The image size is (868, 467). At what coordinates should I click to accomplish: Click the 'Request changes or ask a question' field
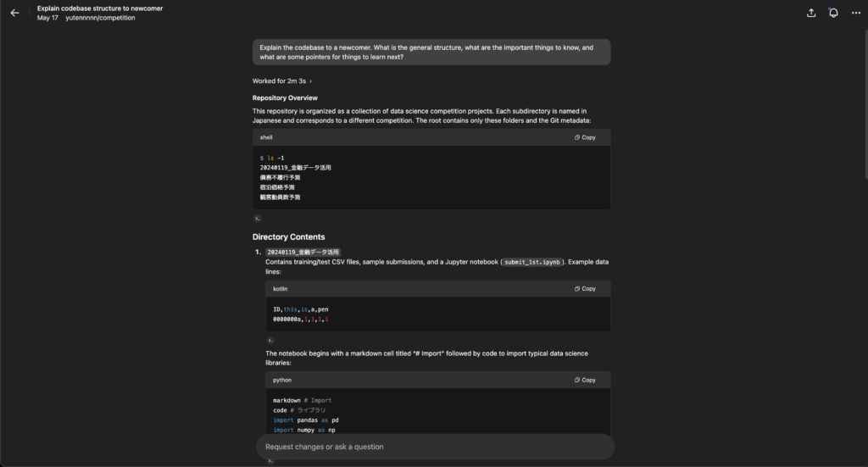point(435,447)
